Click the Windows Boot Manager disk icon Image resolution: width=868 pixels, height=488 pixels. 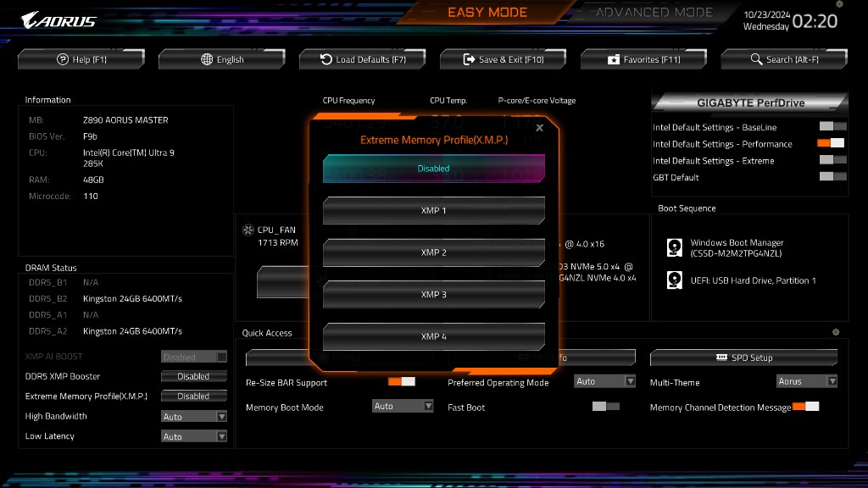click(674, 247)
